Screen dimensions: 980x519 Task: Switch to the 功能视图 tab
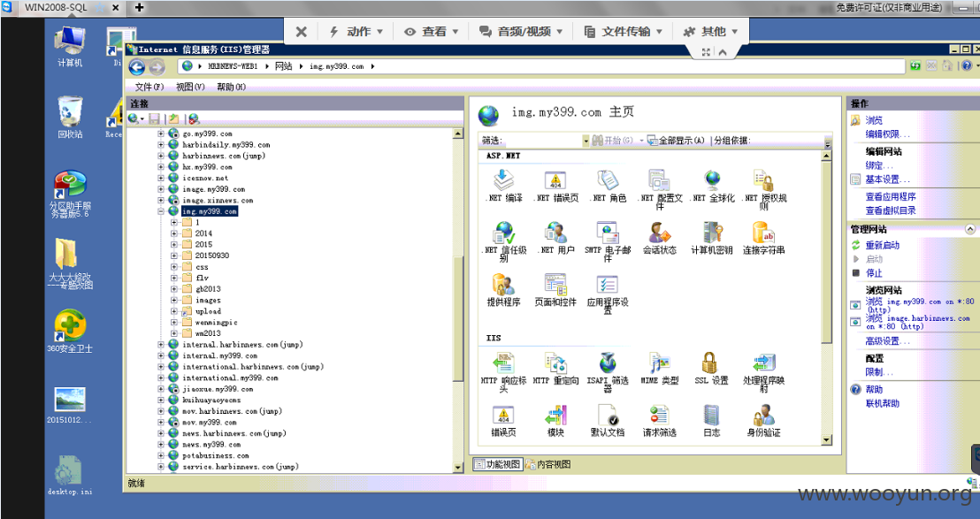(497, 464)
